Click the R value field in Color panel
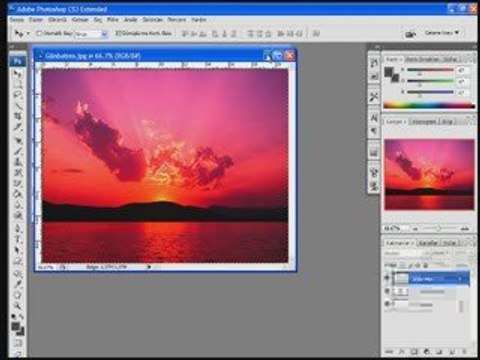 pos(463,70)
